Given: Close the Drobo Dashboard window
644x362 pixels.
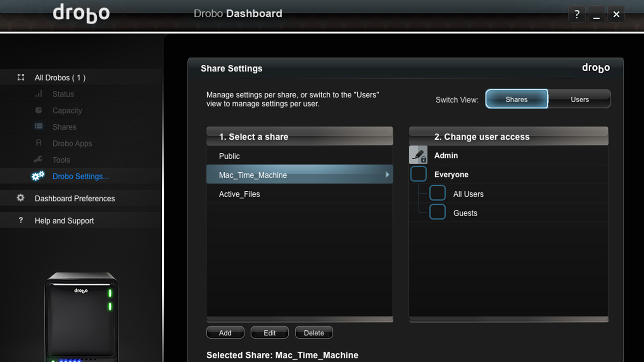Looking at the screenshot, I should tap(616, 14).
